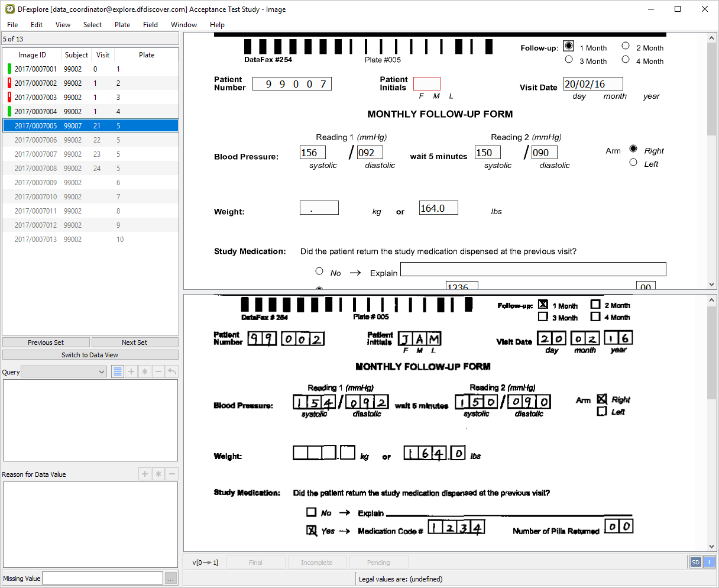
Task: Choose the No radio for Study Medication
Action: [x=319, y=272]
